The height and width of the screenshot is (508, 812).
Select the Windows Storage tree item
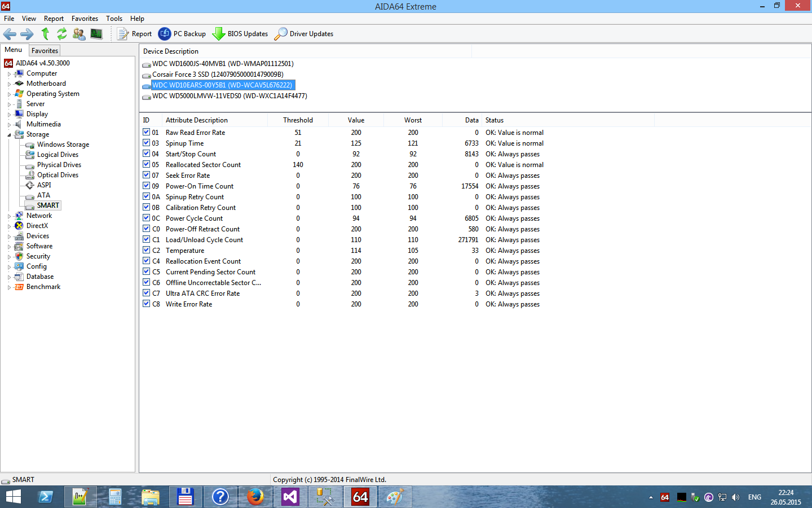click(63, 144)
